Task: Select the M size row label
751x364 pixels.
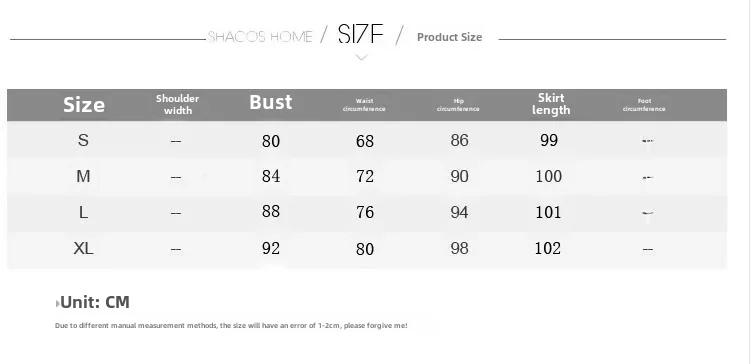Action: [x=83, y=176]
